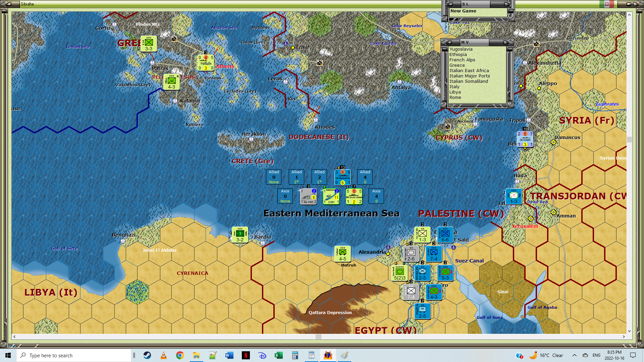The height and width of the screenshot is (362, 644).
Task: Choose Libya from the M V list
Action: tap(455, 92)
